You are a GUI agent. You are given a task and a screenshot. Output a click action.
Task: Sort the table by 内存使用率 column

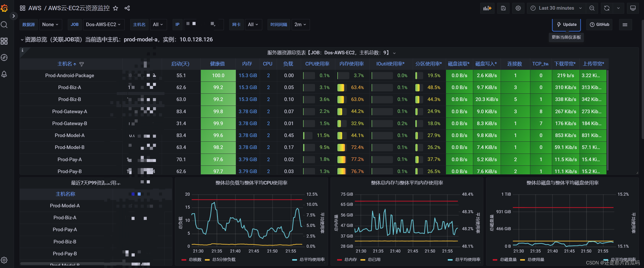coord(352,64)
